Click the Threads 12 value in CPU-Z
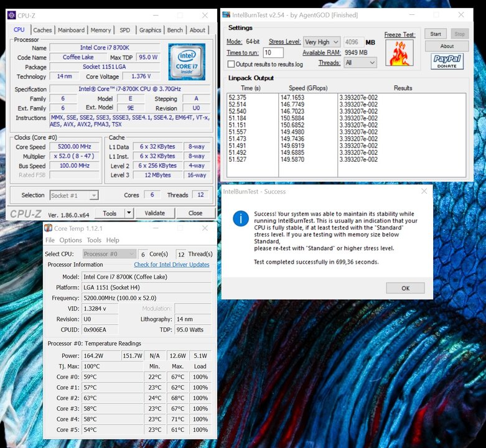 click(x=200, y=195)
